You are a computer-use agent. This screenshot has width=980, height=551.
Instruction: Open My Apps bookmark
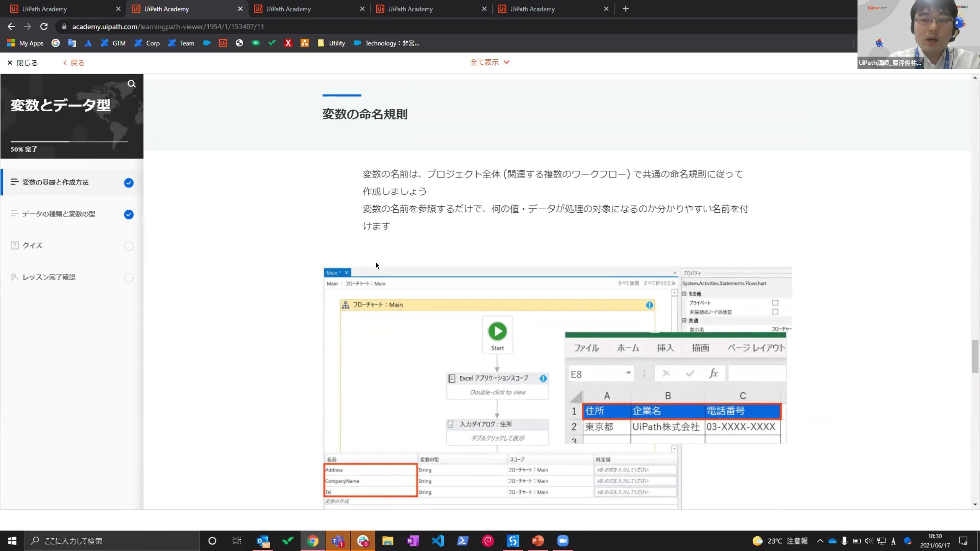click(x=26, y=43)
